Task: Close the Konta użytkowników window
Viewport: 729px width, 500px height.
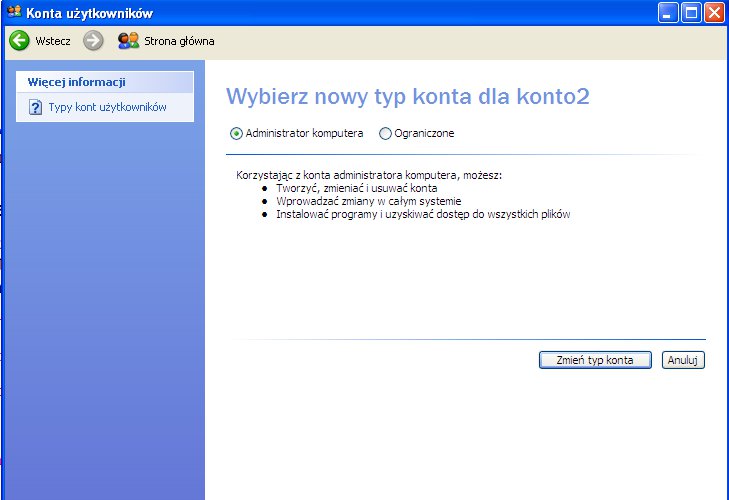Action: pos(714,12)
